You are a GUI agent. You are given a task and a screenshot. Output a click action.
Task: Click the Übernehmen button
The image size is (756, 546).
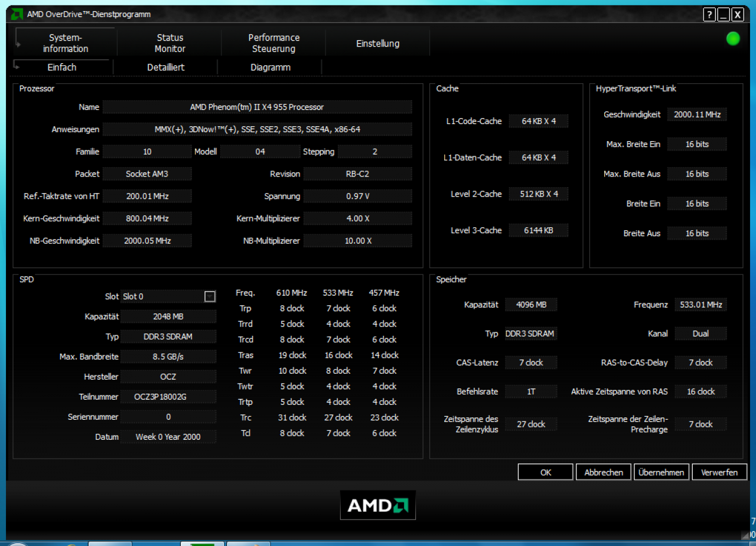pyautogui.click(x=661, y=472)
